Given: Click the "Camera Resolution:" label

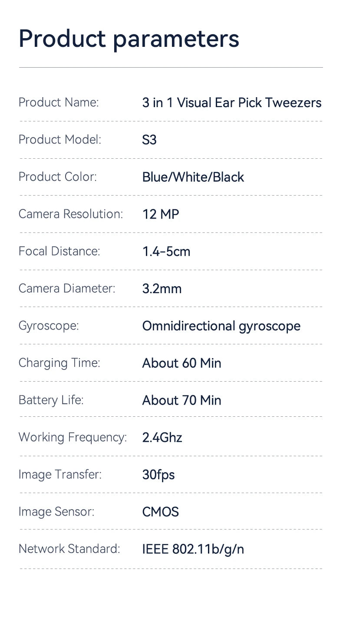Looking at the screenshot, I should [x=71, y=214].
